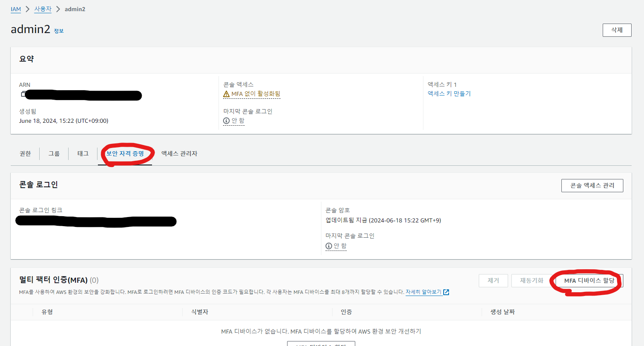Open the 그룹 tab
This screenshot has height=346, width=644.
pos(54,153)
